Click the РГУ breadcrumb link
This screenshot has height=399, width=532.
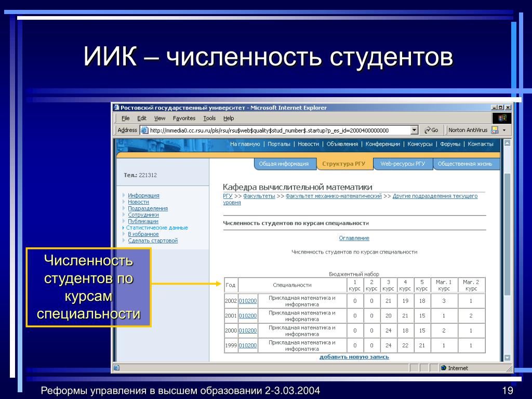[228, 196]
